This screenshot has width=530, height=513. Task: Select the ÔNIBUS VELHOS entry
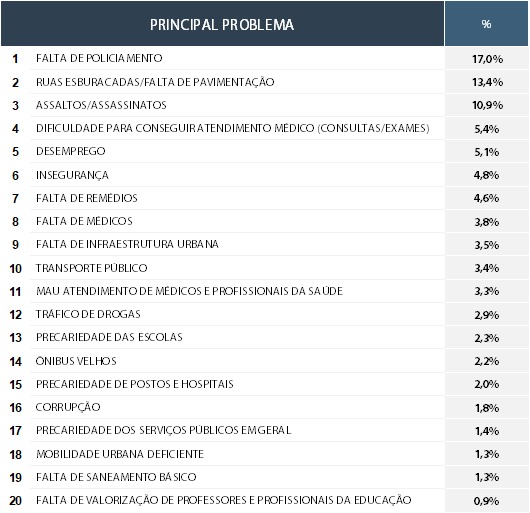(x=76, y=361)
